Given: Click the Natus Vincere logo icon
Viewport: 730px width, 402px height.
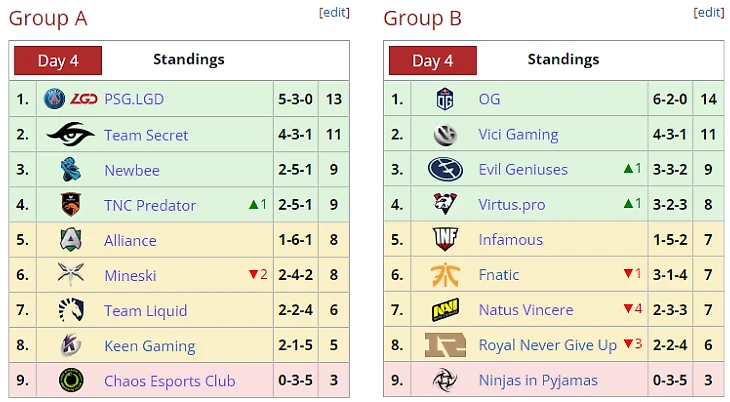Looking at the screenshot, I should point(445,309).
